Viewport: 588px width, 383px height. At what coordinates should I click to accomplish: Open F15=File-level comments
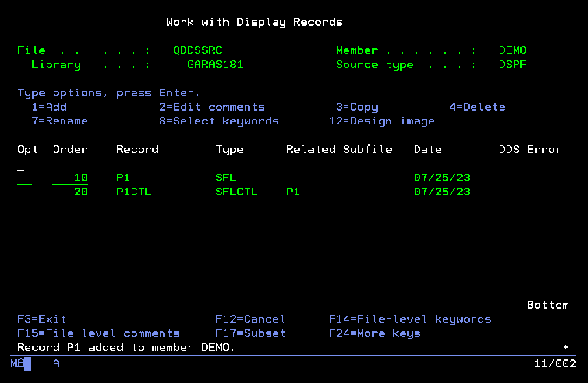[99, 333]
